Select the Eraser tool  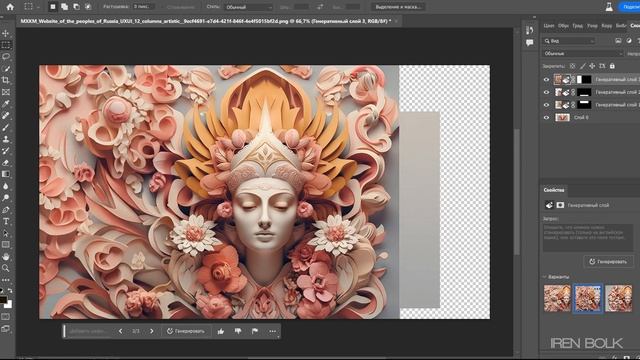[6, 162]
